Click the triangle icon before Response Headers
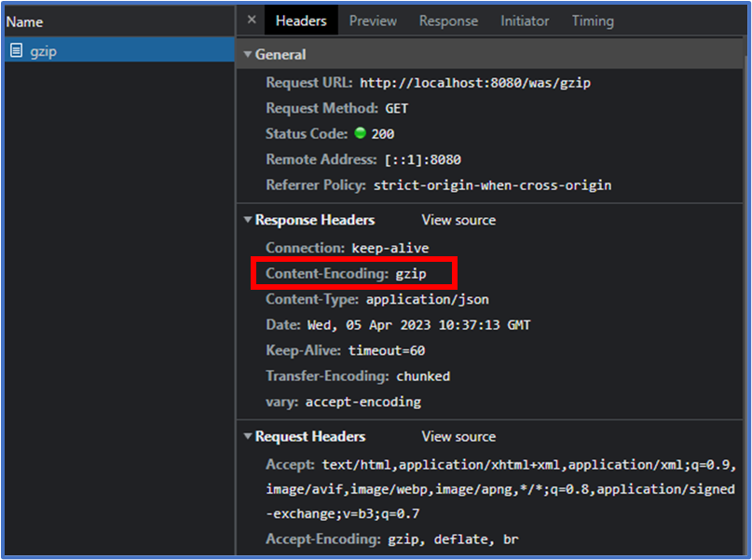Screen dimensions: 752x560 click(246, 220)
